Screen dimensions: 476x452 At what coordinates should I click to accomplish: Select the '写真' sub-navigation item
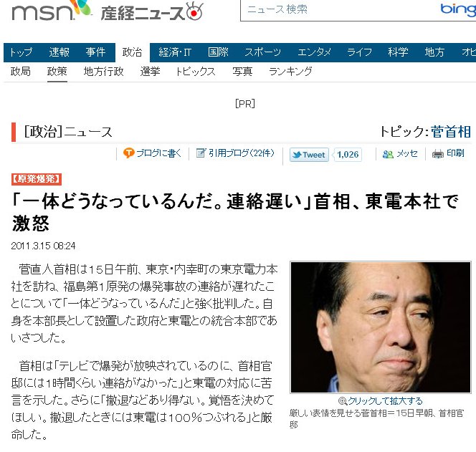[x=242, y=72]
